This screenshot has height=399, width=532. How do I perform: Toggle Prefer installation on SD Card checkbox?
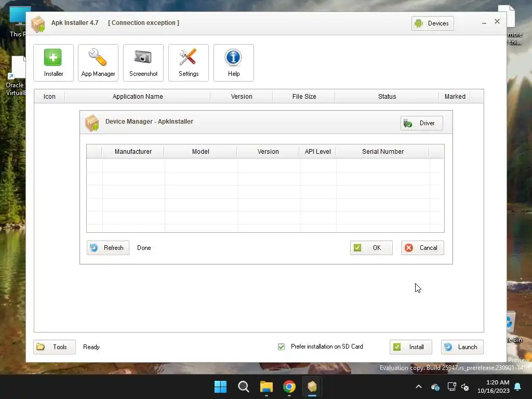pos(281,347)
